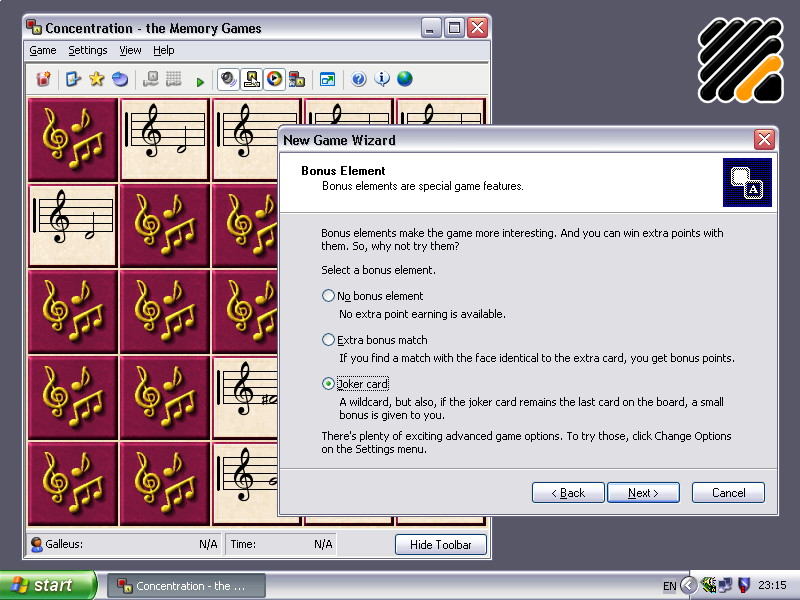Click Cancel in New Game Wizard

[x=728, y=493]
